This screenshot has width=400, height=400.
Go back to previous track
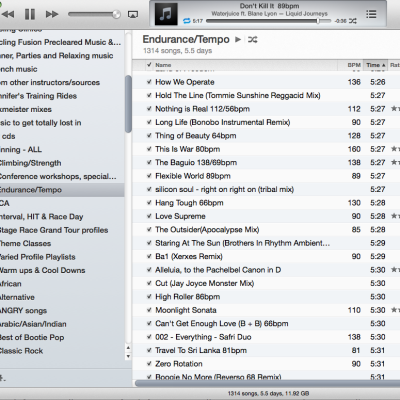point(8,14)
